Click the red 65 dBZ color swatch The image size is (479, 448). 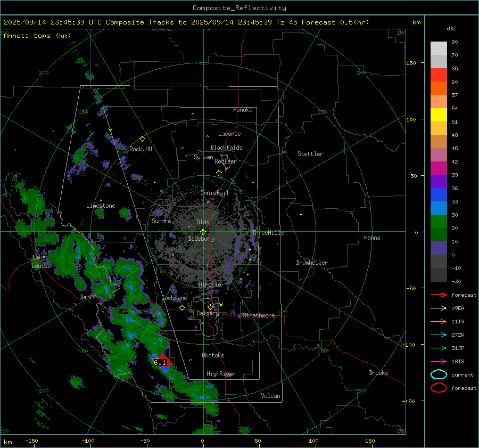point(439,75)
